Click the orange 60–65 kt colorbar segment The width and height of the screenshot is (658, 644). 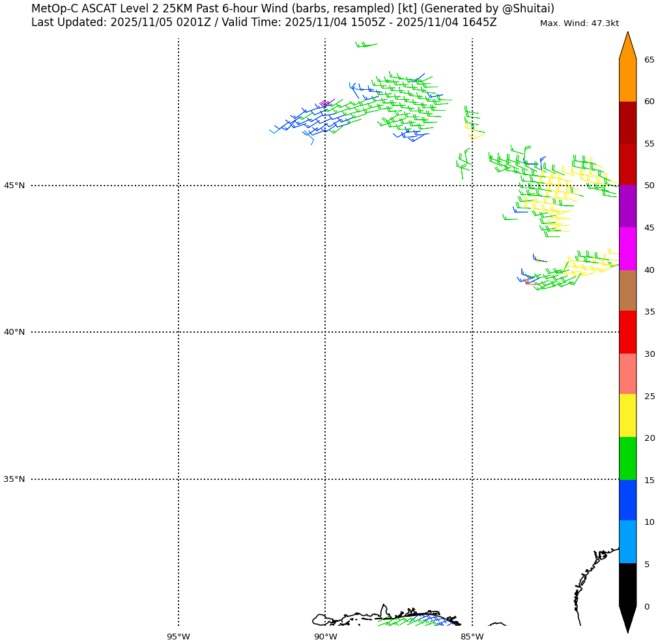pos(627,80)
